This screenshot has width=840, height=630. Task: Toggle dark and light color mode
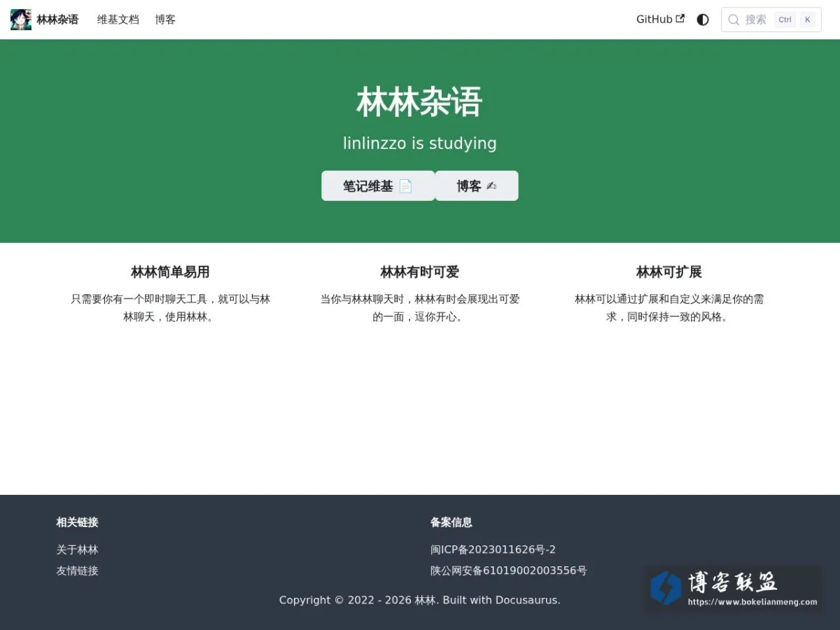click(x=703, y=20)
